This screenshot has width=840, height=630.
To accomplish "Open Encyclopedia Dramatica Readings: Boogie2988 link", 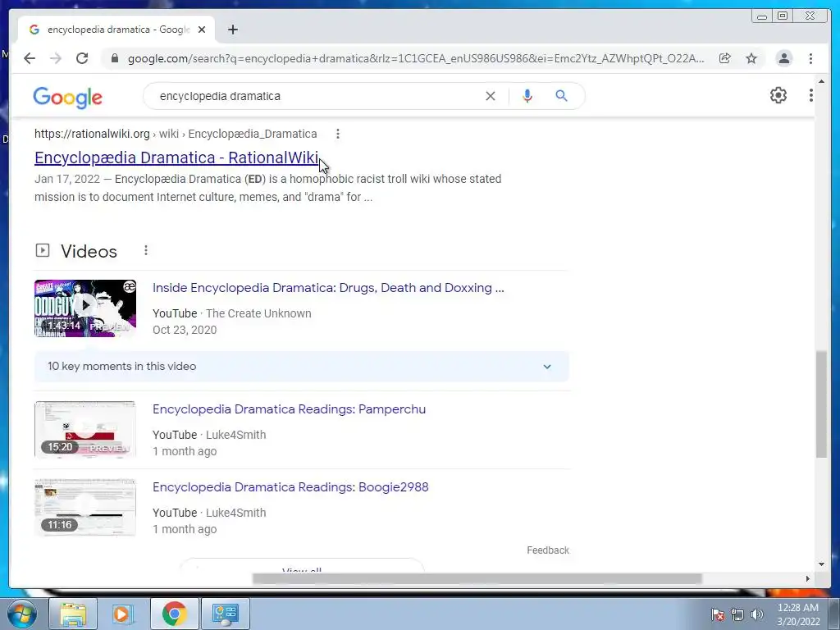I will click(290, 487).
